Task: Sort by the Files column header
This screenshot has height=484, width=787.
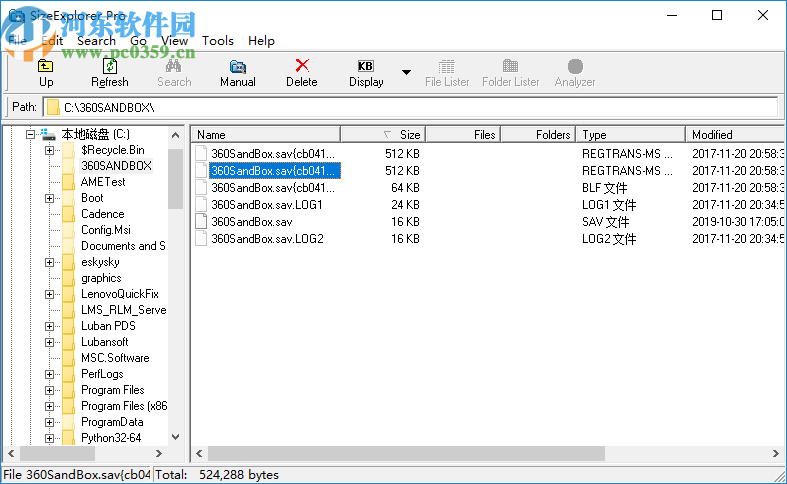Action: pos(463,135)
